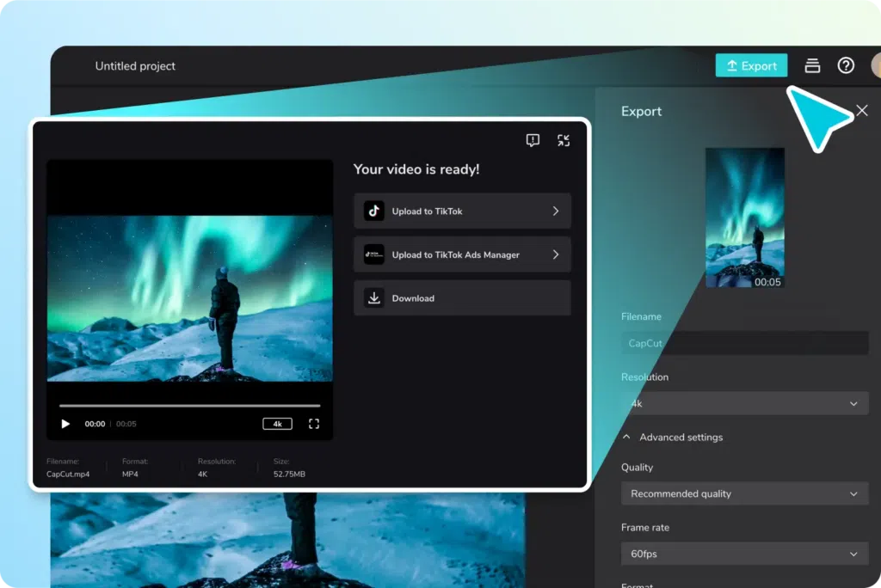This screenshot has width=881, height=588.
Task: Select the video thumbnail in the Export panel
Action: [744, 217]
